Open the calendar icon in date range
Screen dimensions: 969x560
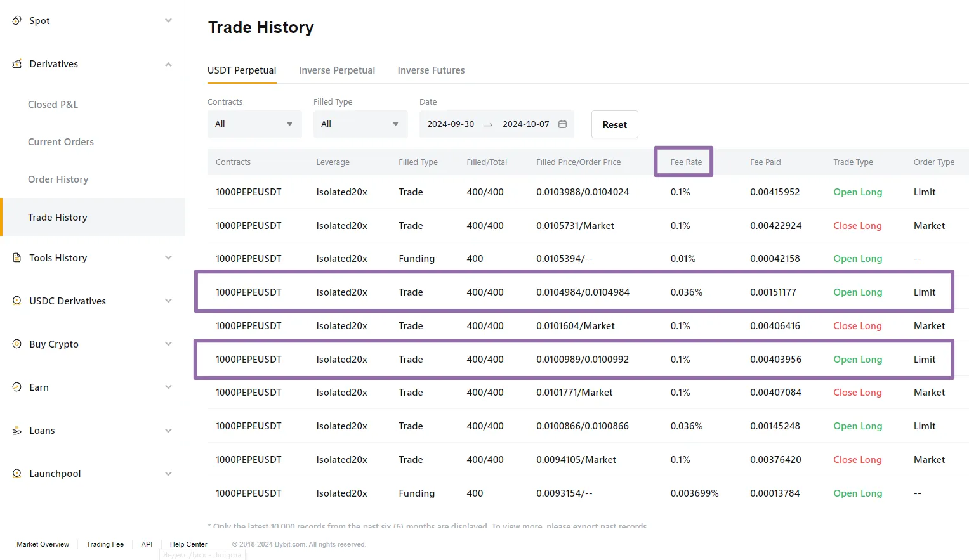click(x=562, y=124)
